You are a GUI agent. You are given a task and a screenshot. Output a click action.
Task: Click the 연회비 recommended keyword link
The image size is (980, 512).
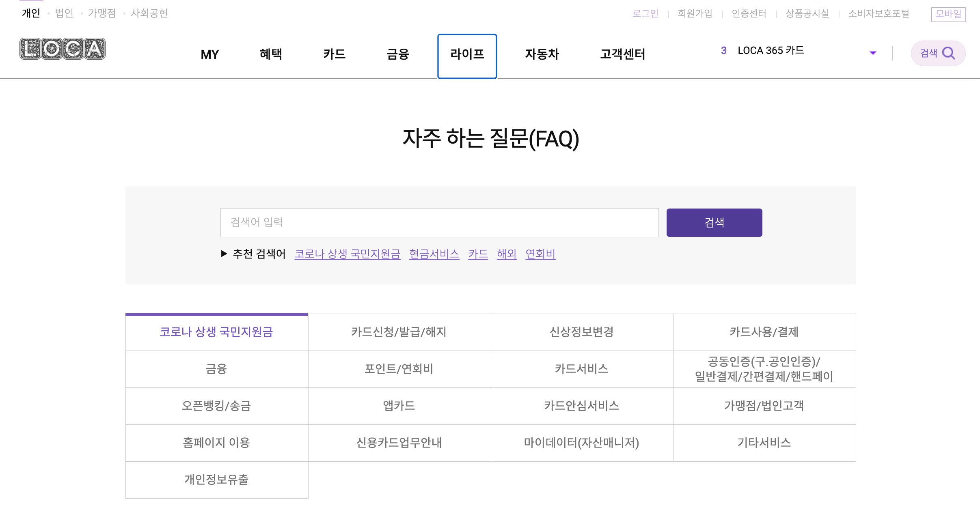[x=540, y=254]
